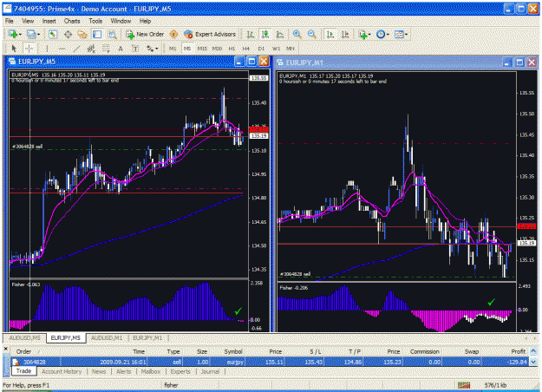Open the Periods clock icon

(x=380, y=34)
